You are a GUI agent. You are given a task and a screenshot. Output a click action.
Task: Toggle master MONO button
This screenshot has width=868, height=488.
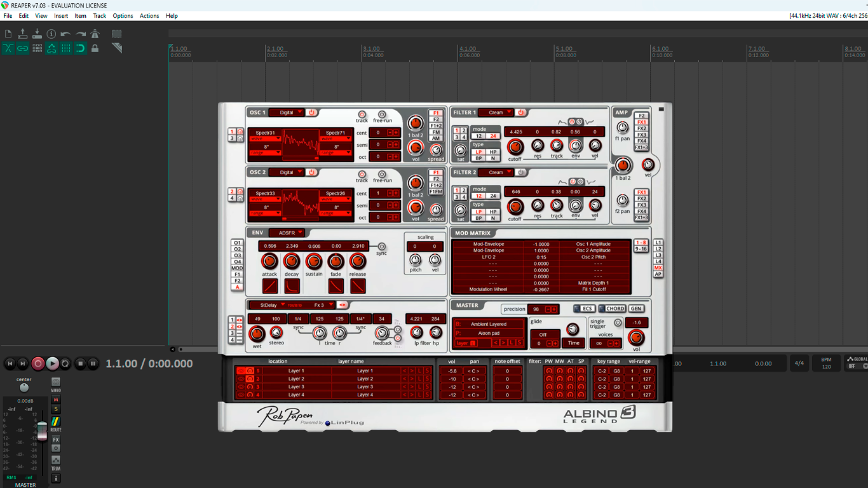[56, 383]
